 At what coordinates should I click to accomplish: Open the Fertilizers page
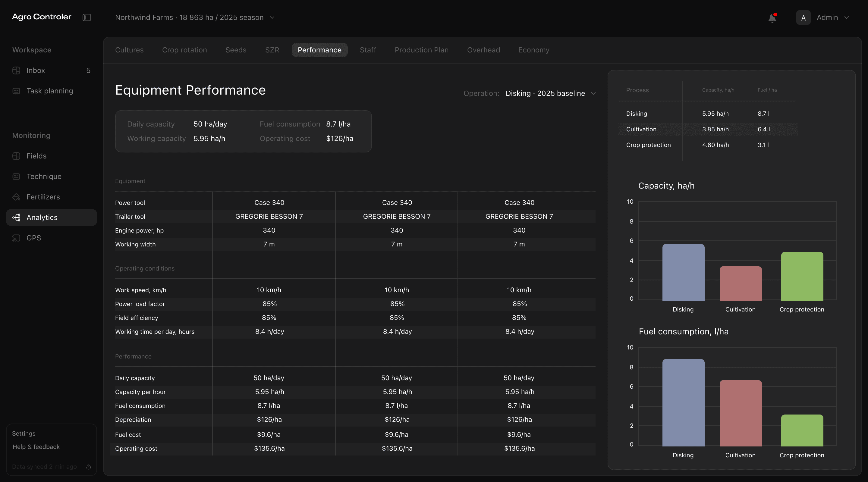click(52, 197)
